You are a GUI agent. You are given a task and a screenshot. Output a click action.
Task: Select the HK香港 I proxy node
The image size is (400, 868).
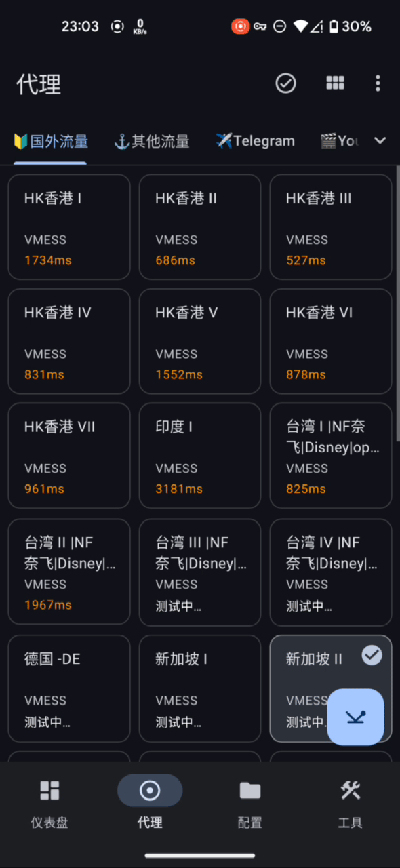click(69, 227)
